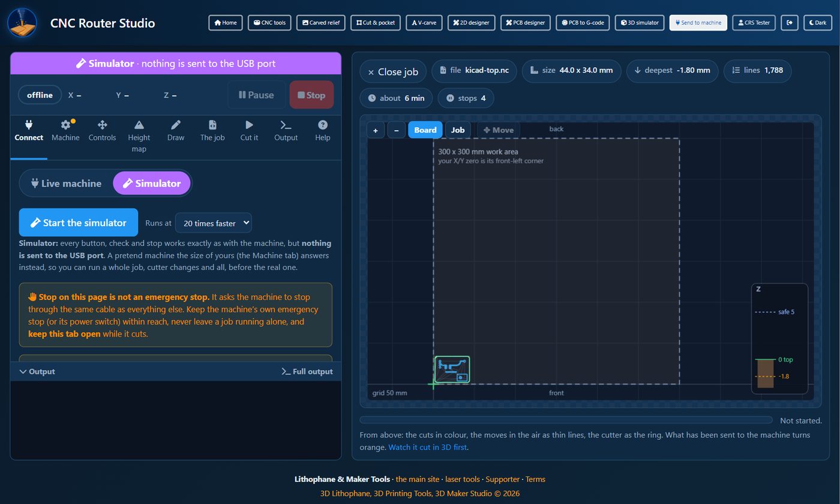Open the laser tools footer link
Image resolution: width=840 pixels, height=504 pixels.
click(x=462, y=479)
